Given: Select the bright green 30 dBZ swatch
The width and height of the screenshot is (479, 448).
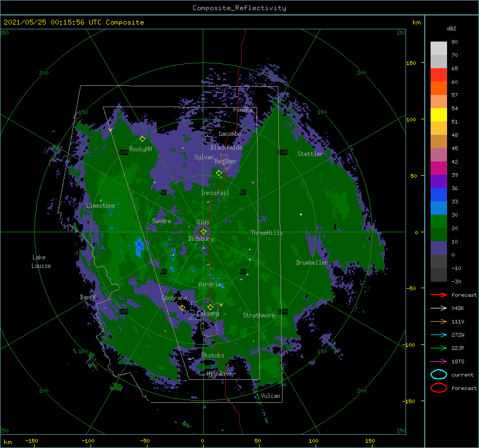Looking at the screenshot, I should coord(439,221).
